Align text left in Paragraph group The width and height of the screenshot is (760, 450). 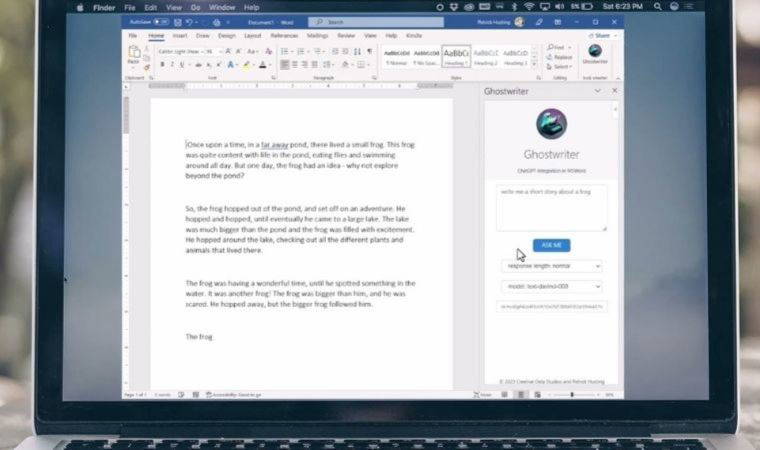pos(285,64)
